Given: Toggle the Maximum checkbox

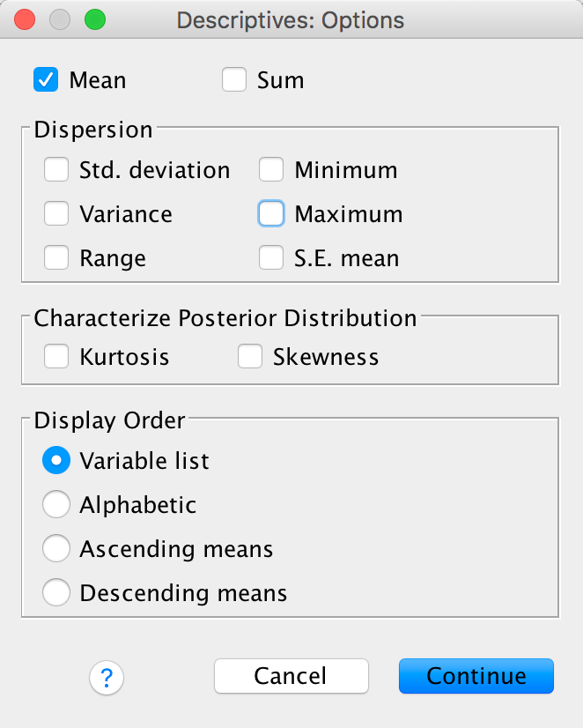Looking at the screenshot, I should (271, 214).
